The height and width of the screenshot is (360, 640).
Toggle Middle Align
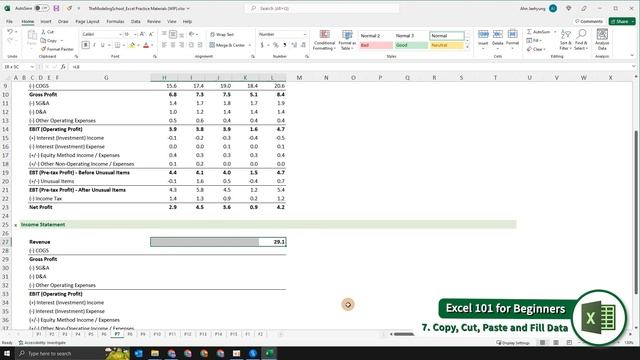[x=173, y=34]
